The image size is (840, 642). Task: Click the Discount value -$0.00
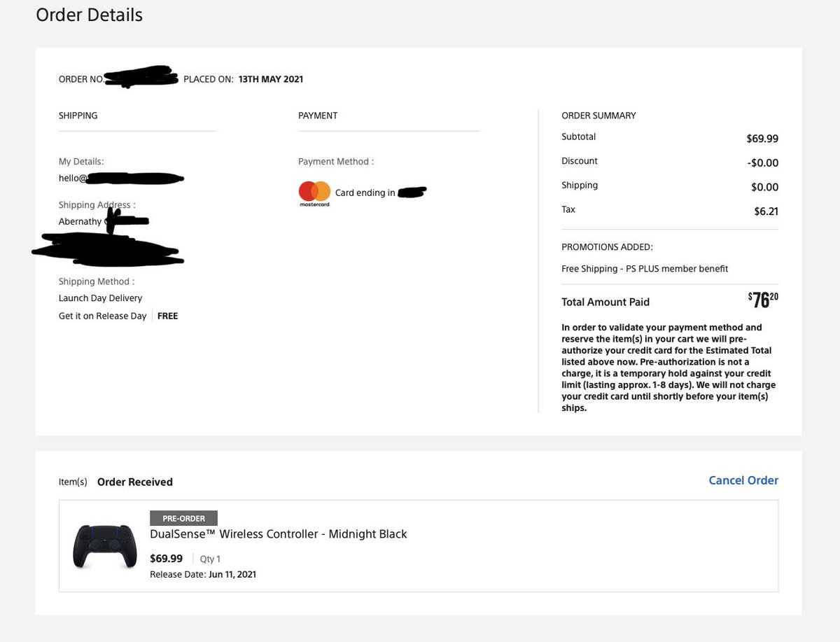pos(762,163)
